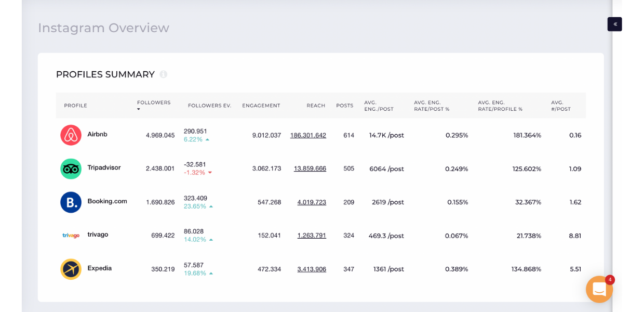Click the Instagram Overview heading
The height and width of the screenshot is (312, 644).
[103, 28]
